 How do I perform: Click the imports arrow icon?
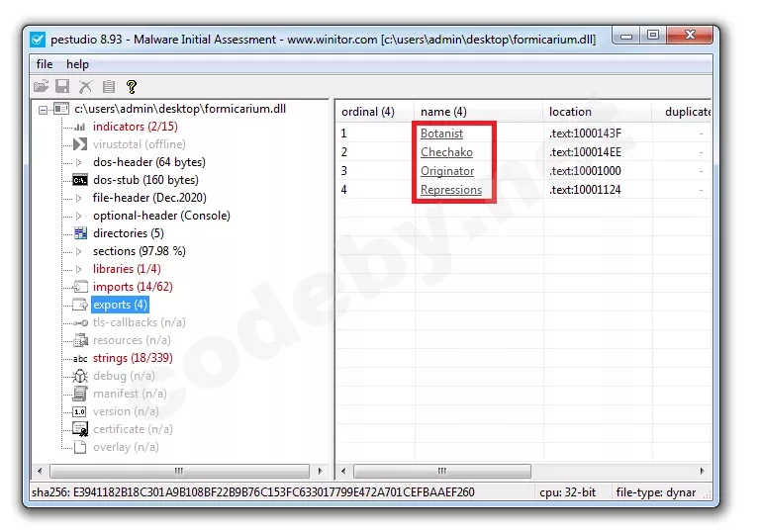click(x=80, y=287)
